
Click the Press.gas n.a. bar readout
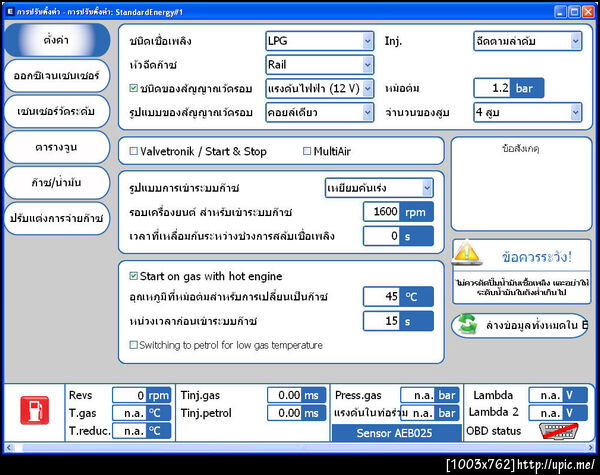click(430, 395)
